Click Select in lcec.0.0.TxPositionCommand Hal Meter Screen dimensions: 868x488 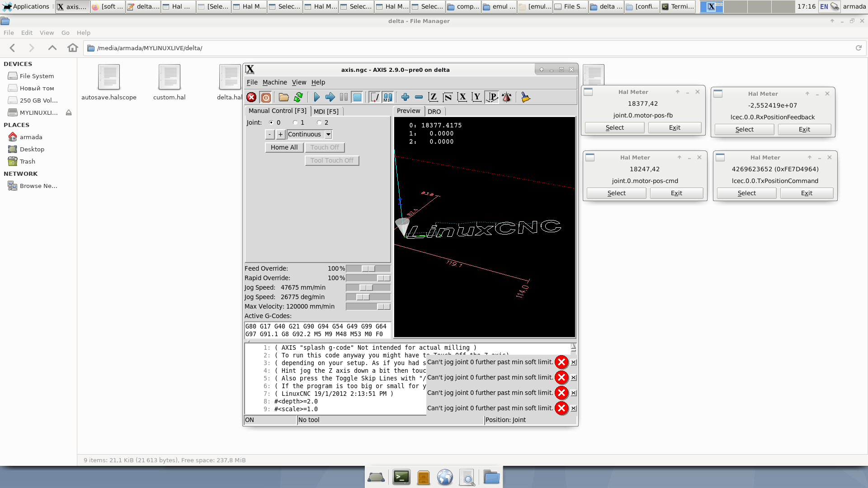click(746, 193)
